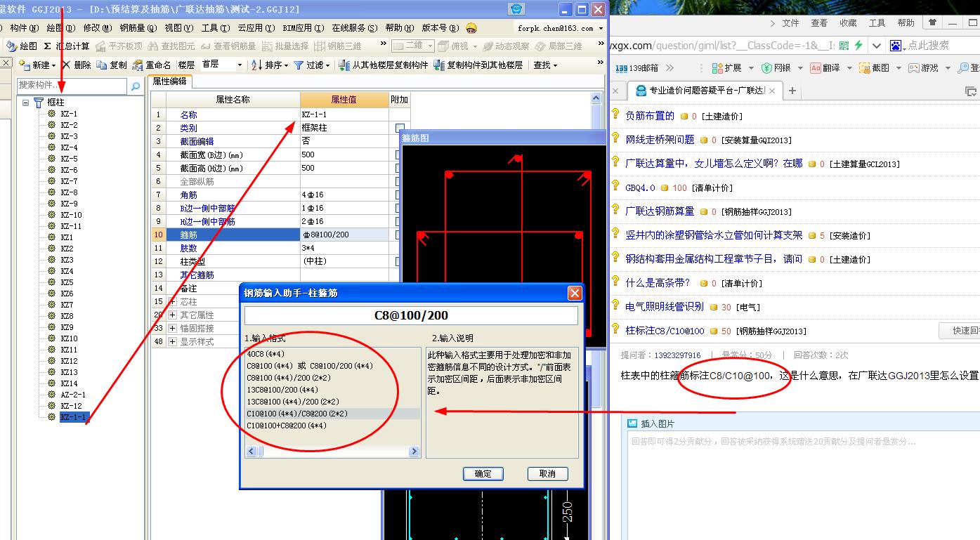This screenshot has width=980, height=540.
Task: Click the 复制 copy toolbar button
Action: tap(112, 65)
